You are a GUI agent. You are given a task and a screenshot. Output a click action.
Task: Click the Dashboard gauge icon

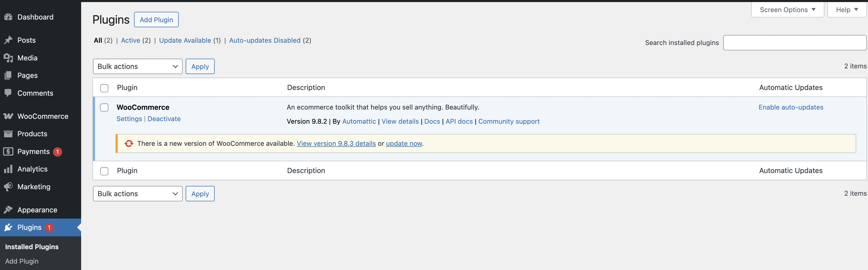click(x=8, y=17)
